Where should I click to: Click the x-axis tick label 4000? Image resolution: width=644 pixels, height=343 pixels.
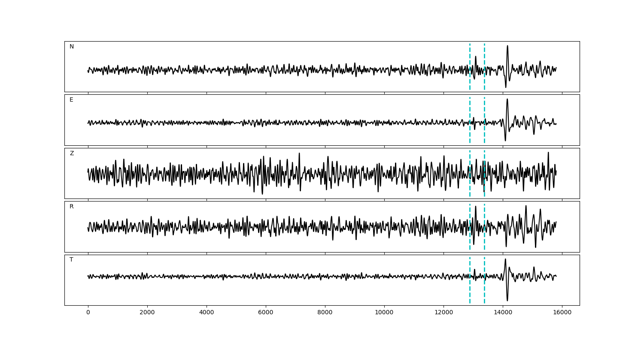point(207,313)
